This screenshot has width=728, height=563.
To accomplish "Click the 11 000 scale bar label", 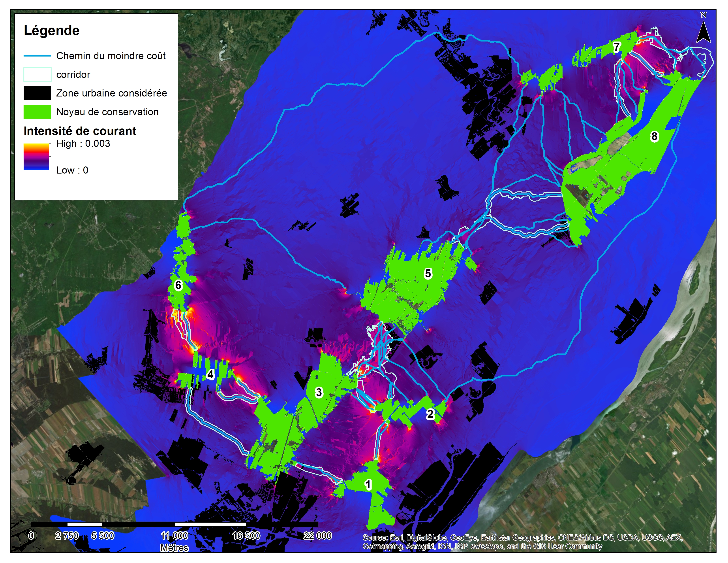I will 174,536.
